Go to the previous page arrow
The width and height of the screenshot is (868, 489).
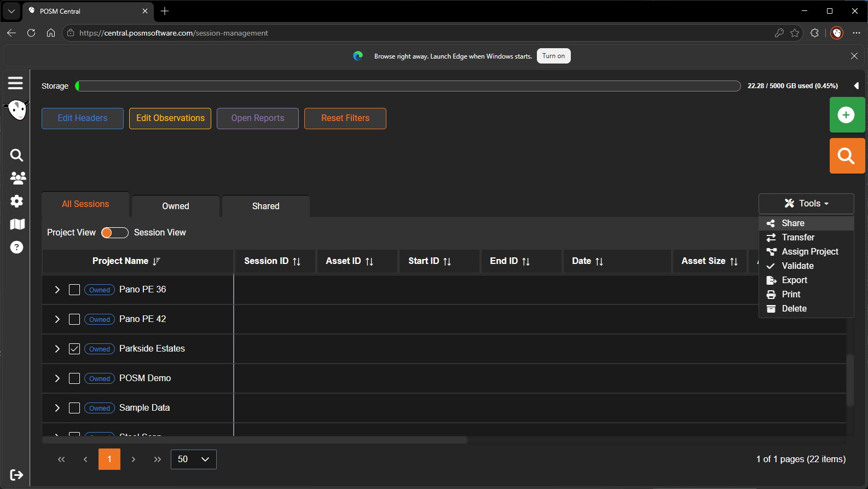tap(85, 459)
